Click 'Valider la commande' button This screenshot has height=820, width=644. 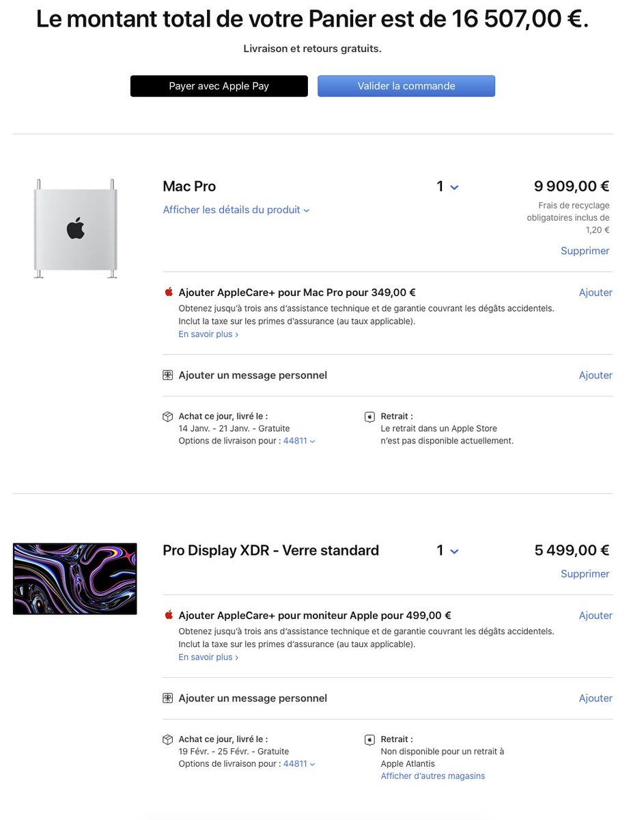coord(406,86)
